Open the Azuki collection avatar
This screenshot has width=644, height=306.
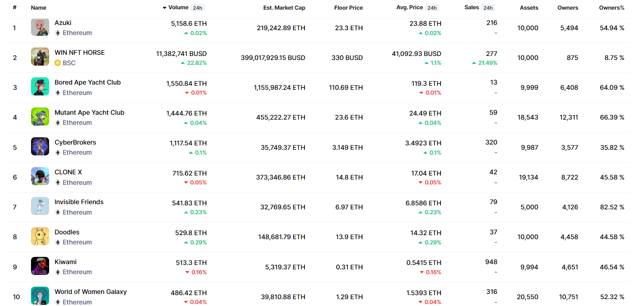(x=40, y=27)
